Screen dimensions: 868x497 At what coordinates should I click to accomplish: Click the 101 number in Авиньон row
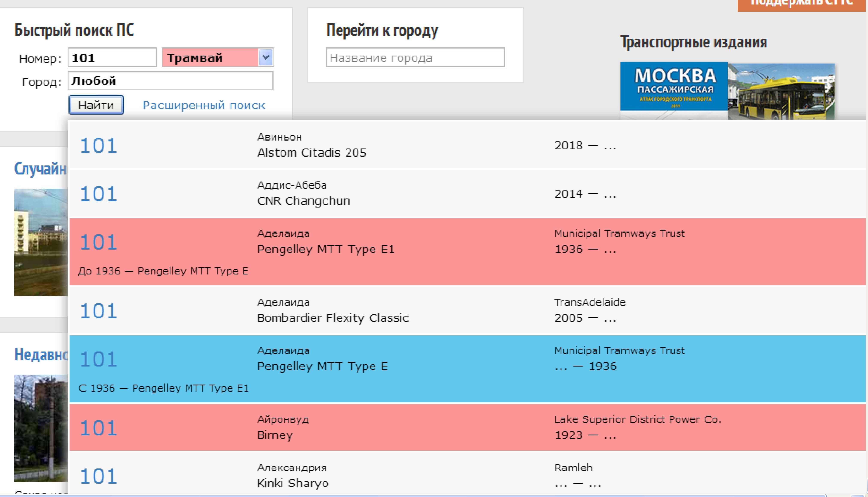(98, 146)
